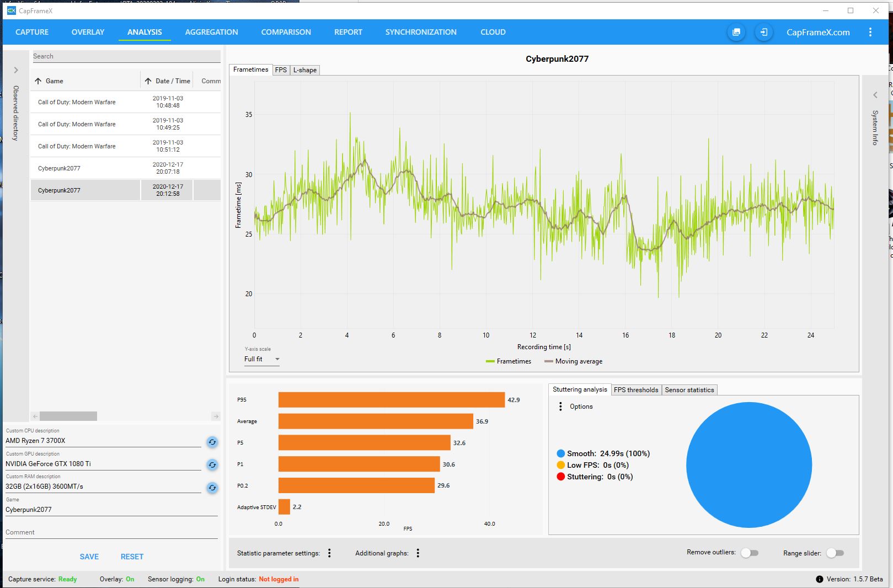
Task: Select Call of Duty record at 10:51:12
Action: click(126, 146)
